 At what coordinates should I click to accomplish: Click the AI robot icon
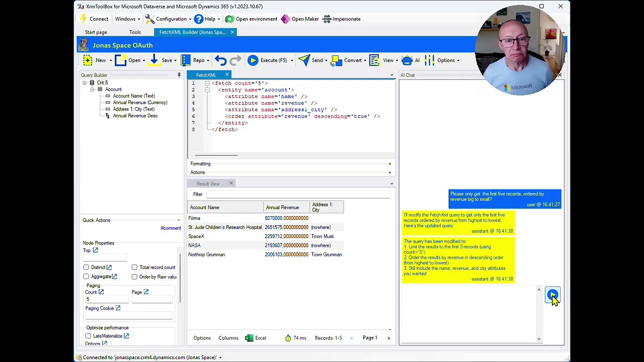pyautogui.click(x=407, y=60)
